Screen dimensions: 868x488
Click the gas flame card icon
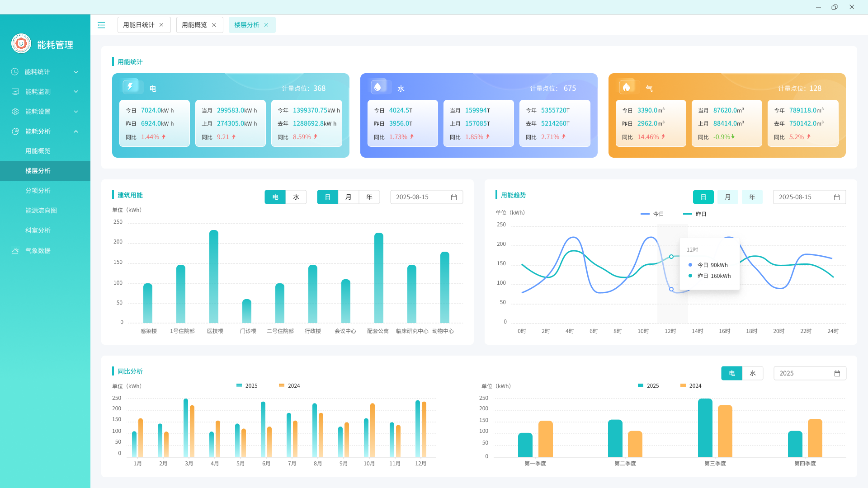pyautogui.click(x=626, y=86)
